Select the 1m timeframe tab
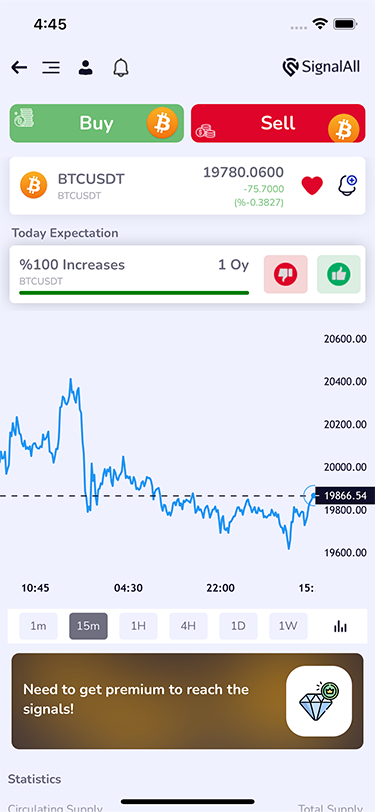Image resolution: width=375 pixels, height=812 pixels. (38, 626)
